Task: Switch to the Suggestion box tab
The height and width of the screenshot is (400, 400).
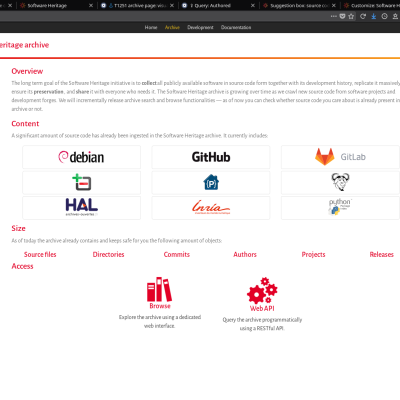Action: point(299,6)
